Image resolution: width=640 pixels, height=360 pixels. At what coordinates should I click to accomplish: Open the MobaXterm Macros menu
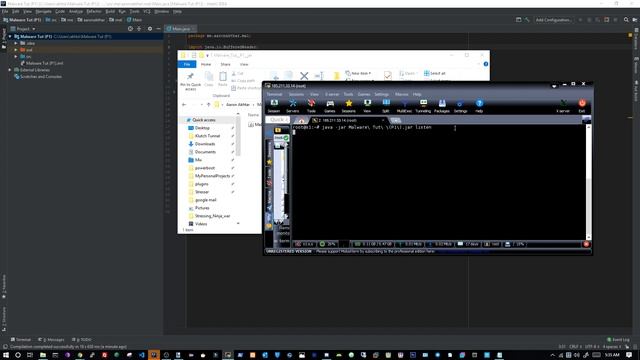(x=402, y=94)
